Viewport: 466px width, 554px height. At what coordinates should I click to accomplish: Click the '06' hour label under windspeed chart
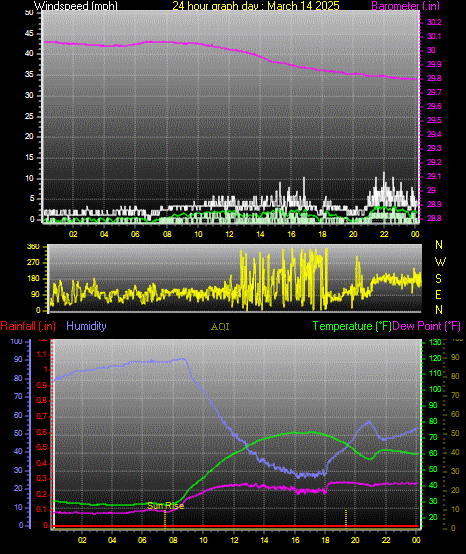135,234
